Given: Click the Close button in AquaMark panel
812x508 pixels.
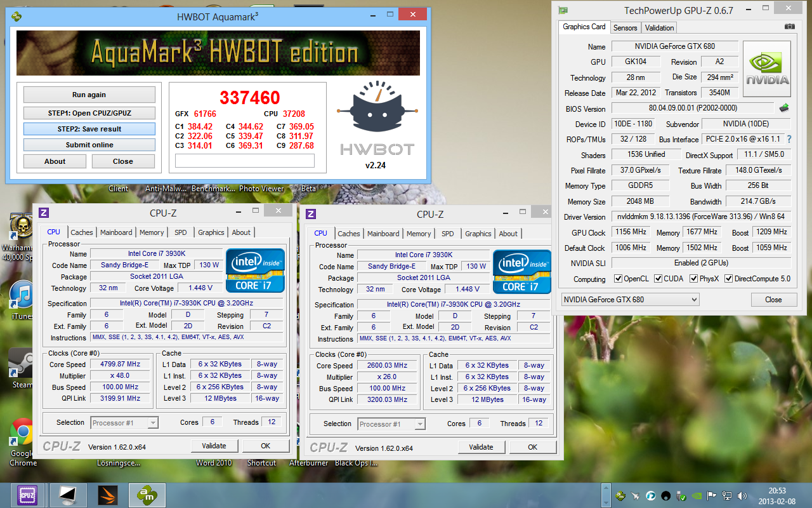Looking at the screenshot, I should click(123, 161).
